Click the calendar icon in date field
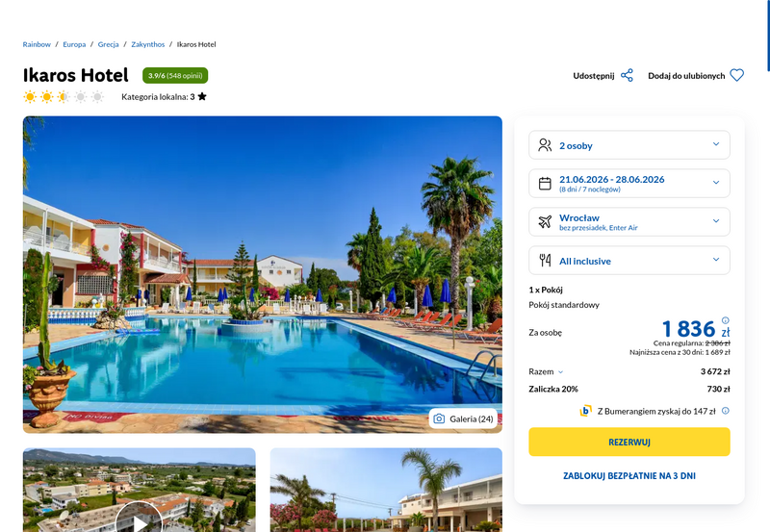The height and width of the screenshot is (532, 770). pyautogui.click(x=545, y=184)
